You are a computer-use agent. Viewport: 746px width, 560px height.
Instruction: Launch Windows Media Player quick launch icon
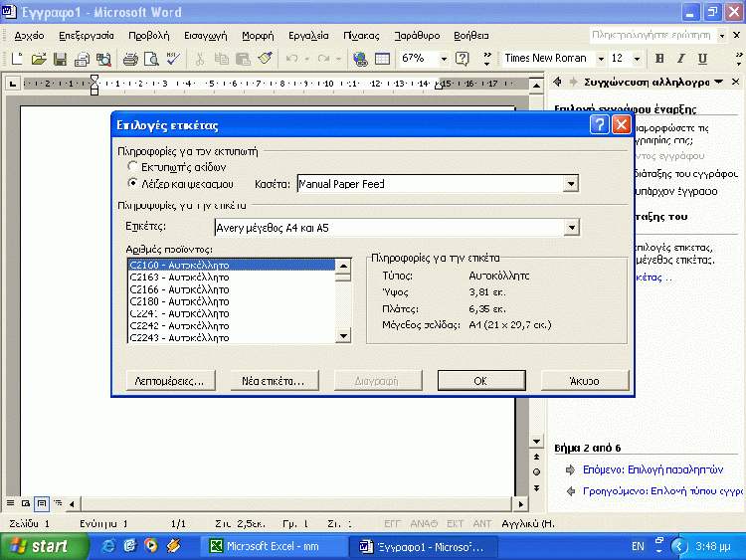[x=151, y=546]
